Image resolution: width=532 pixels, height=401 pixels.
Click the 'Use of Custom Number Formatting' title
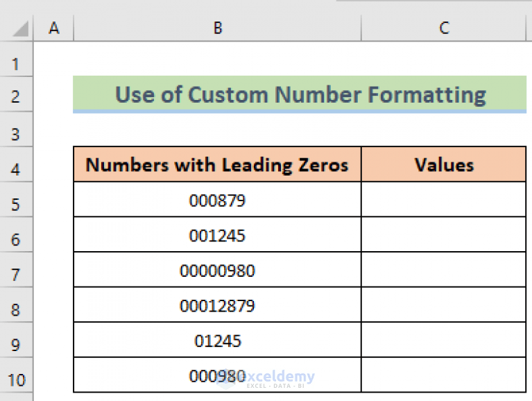[300, 94]
